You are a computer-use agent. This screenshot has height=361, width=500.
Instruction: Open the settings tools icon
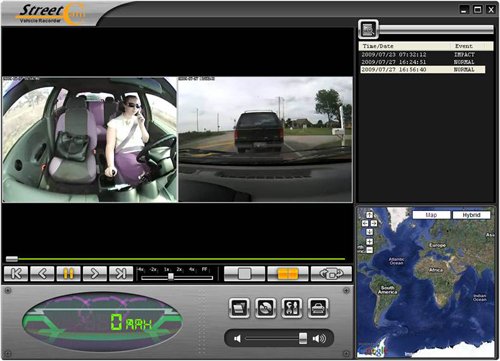292,308
